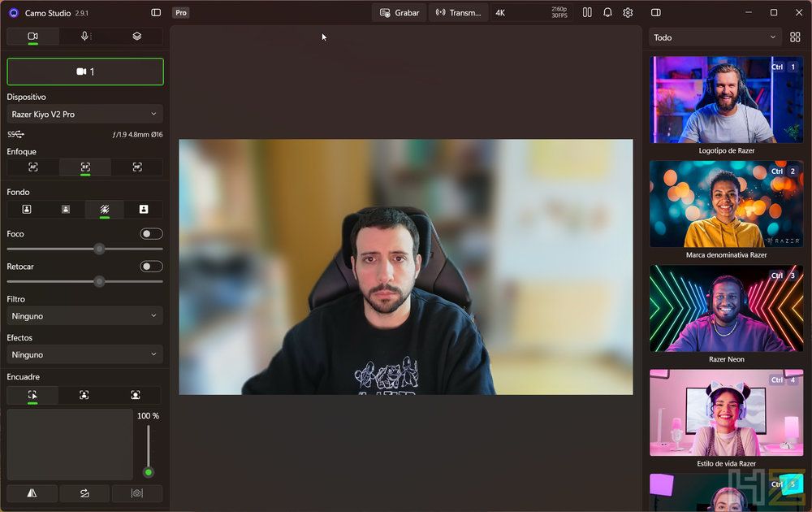Click the recenter frame icon
Viewport: 812px width, 512px height.
pyautogui.click(x=136, y=492)
